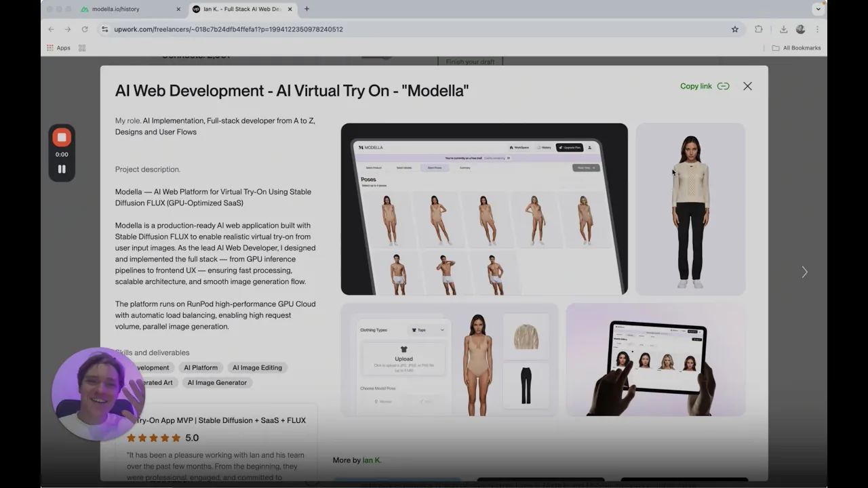The width and height of the screenshot is (868, 488).
Task: Stop the screen recording
Action: 62,138
